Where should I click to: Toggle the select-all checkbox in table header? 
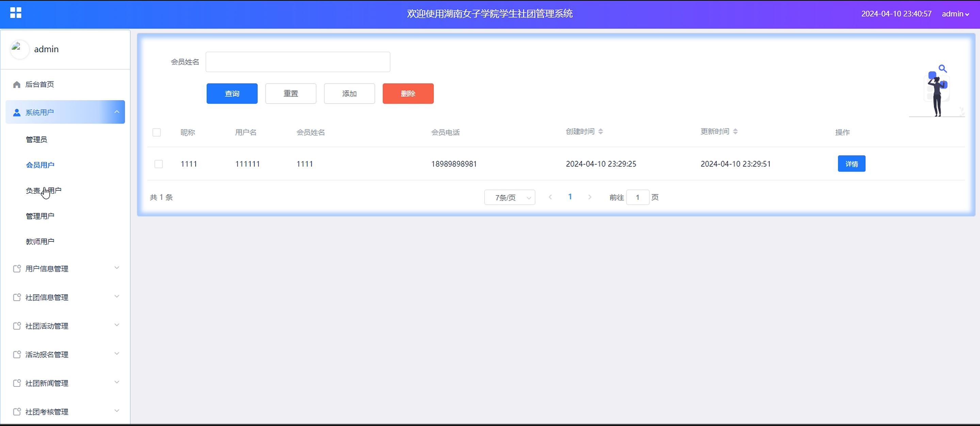157,132
